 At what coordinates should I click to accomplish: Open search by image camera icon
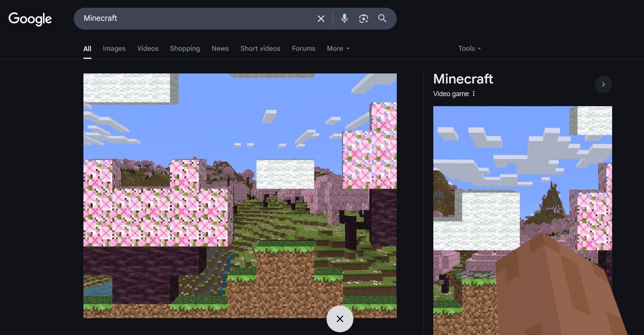363,18
